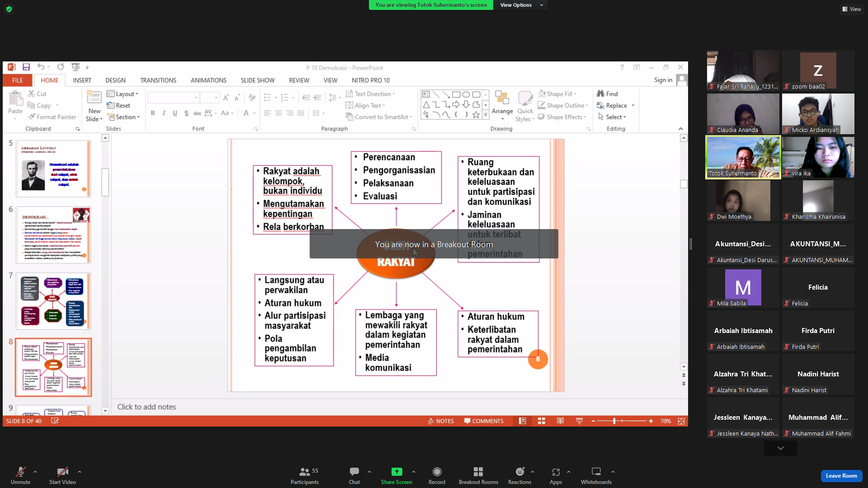The height and width of the screenshot is (488, 868).
Task: Click COMMENTS button in status bar
Action: coord(483,421)
